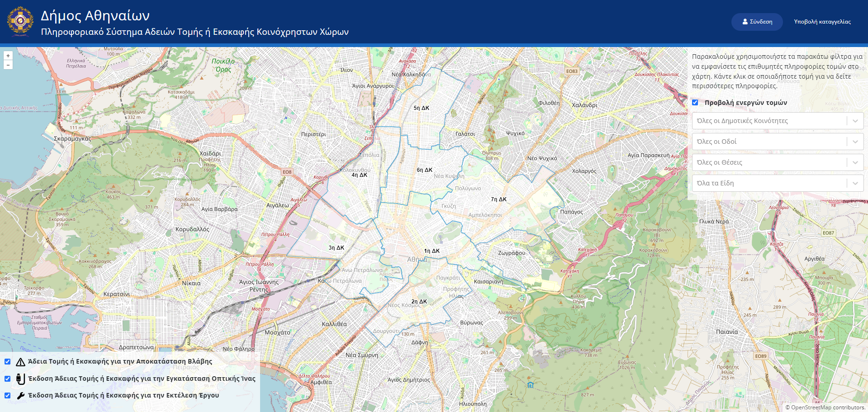Toggle the Προβολή ενεργών τομών checkbox
The image size is (868, 412).
coord(695,103)
